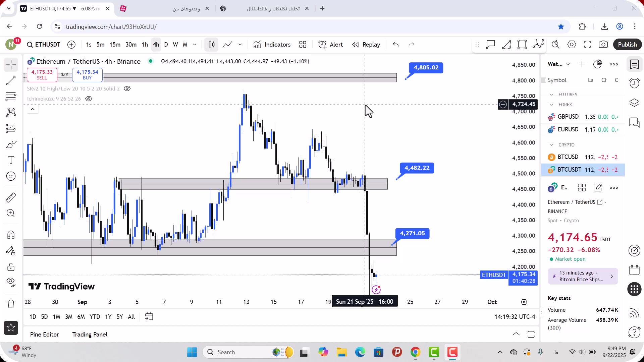Screen dimensions: 644x362
Task: Click the 4,175.34 BUY button
Action: (x=87, y=75)
